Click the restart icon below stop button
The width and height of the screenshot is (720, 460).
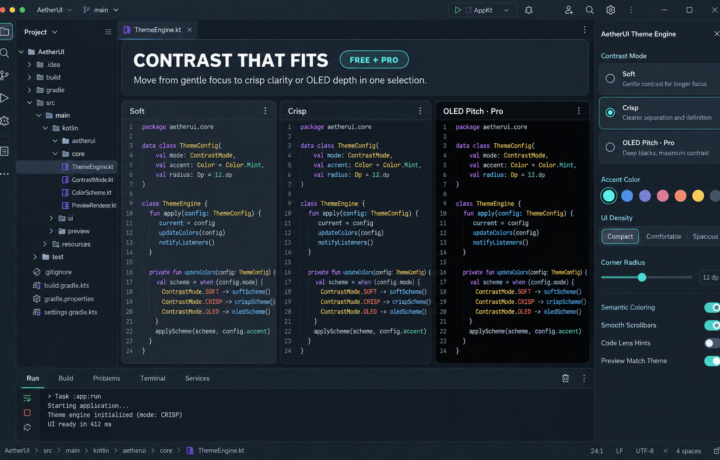(27, 427)
